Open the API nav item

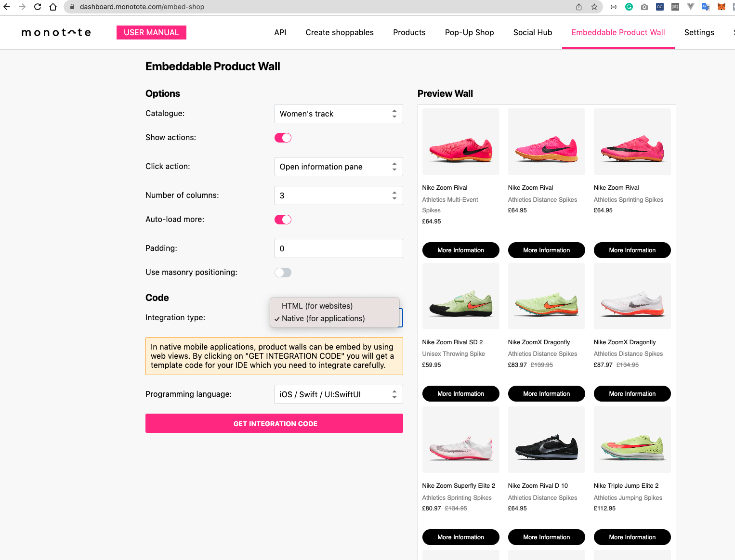point(280,32)
